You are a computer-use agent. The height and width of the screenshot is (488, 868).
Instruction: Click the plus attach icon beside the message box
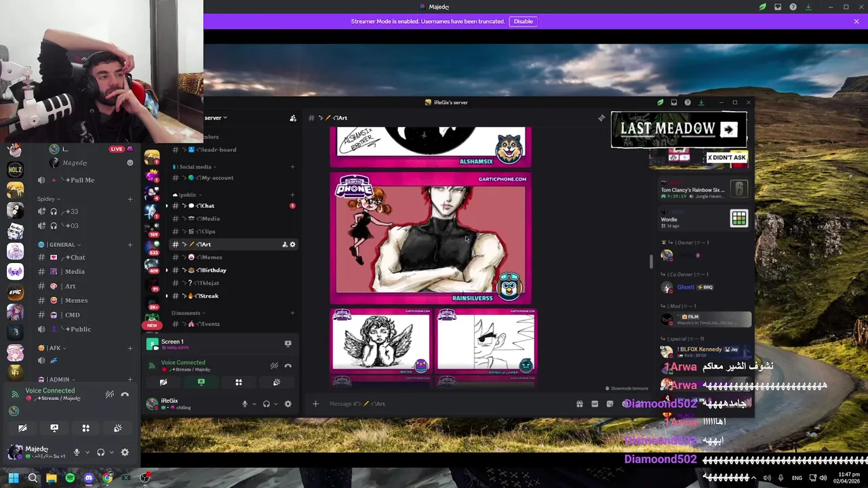315,404
